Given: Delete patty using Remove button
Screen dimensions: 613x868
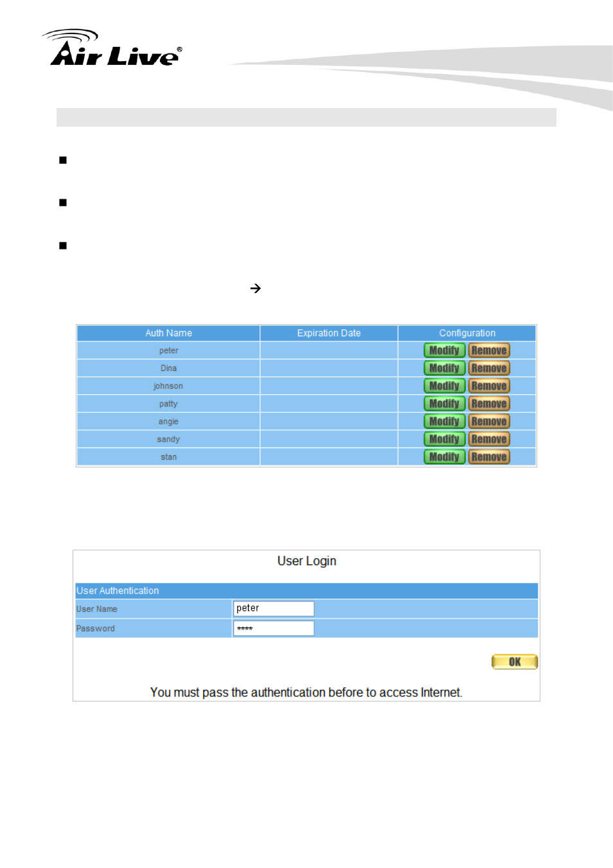Looking at the screenshot, I should point(489,404).
